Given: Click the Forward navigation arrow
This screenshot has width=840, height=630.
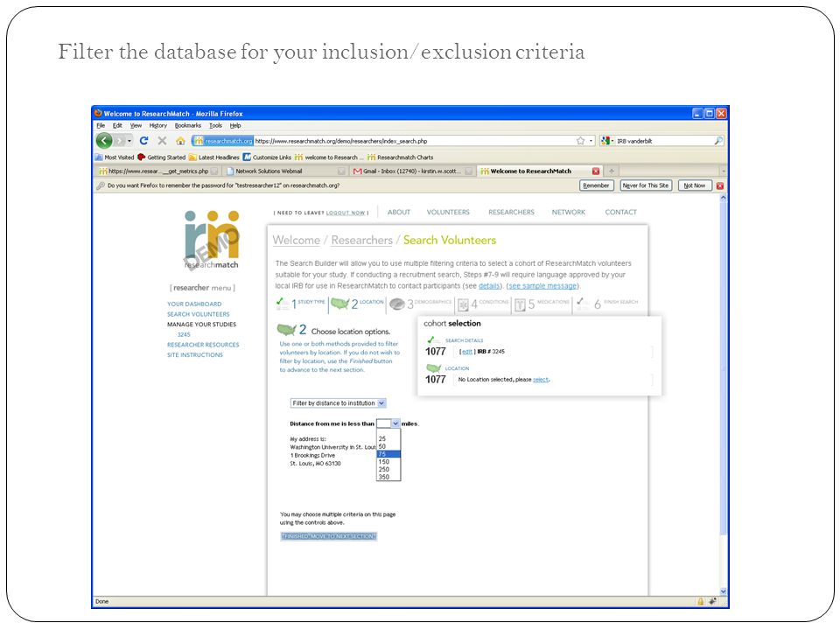Looking at the screenshot, I should click(x=120, y=141).
